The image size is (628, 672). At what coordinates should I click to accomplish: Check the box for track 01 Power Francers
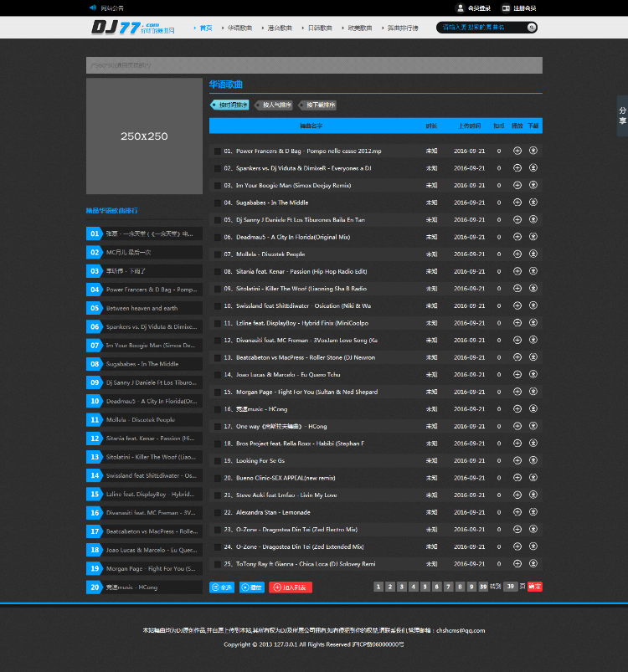coord(218,151)
